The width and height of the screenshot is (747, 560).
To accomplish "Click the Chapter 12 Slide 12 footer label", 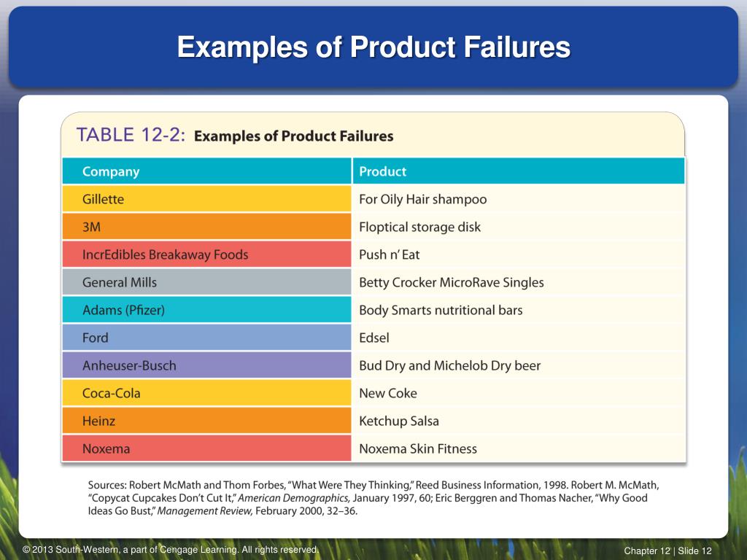I will coord(667,551).
